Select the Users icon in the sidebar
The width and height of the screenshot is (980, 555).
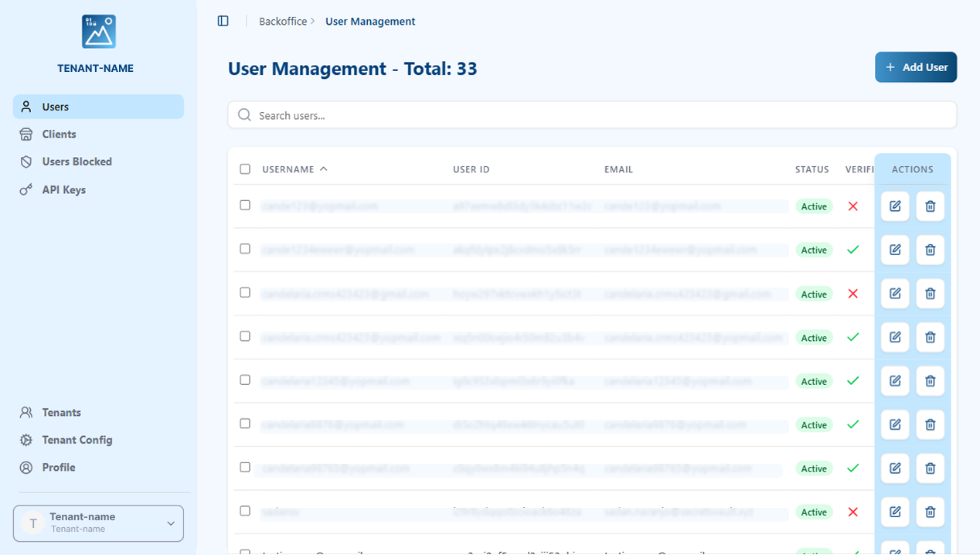tap(26, 106)
